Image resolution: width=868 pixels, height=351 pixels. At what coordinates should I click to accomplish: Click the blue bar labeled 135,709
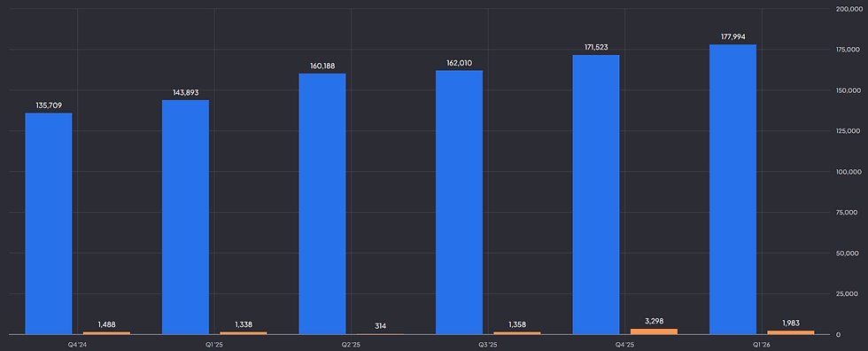pos(49,223)
